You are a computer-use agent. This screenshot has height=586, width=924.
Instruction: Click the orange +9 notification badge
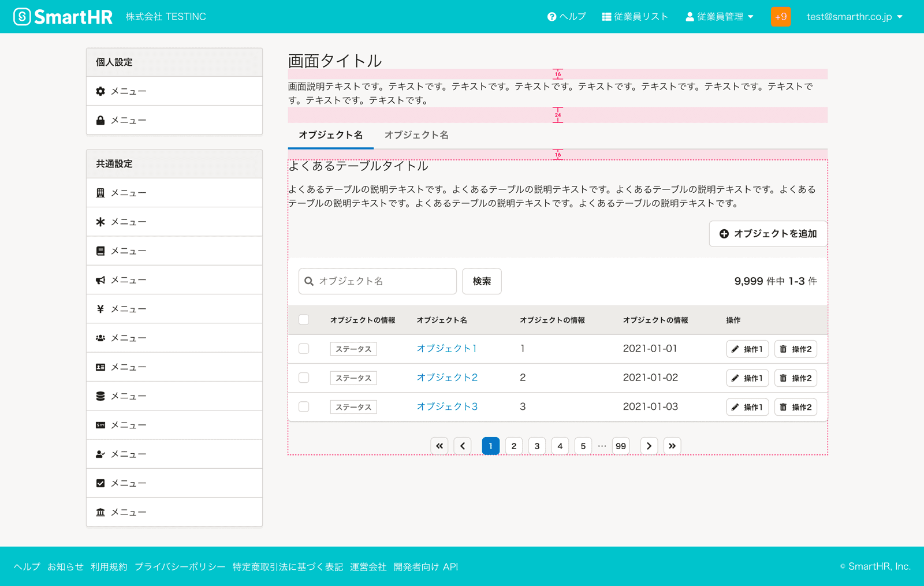pos(781,16)
